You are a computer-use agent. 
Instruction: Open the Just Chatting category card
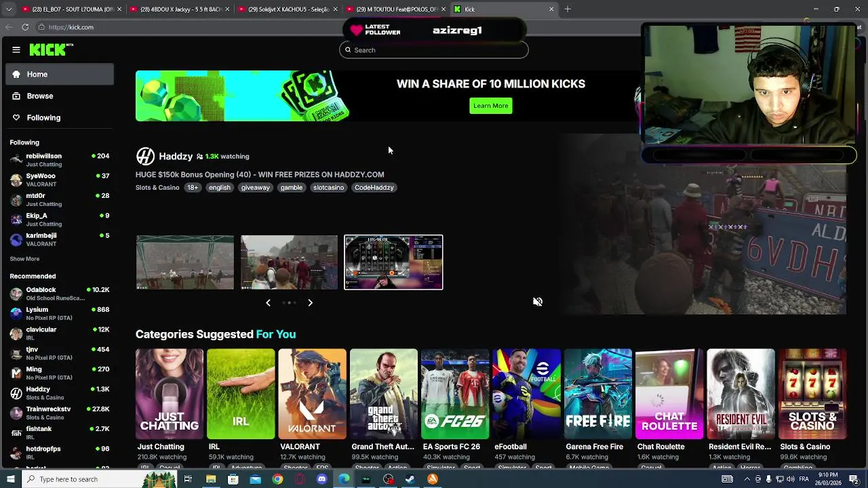coord(170,394)
